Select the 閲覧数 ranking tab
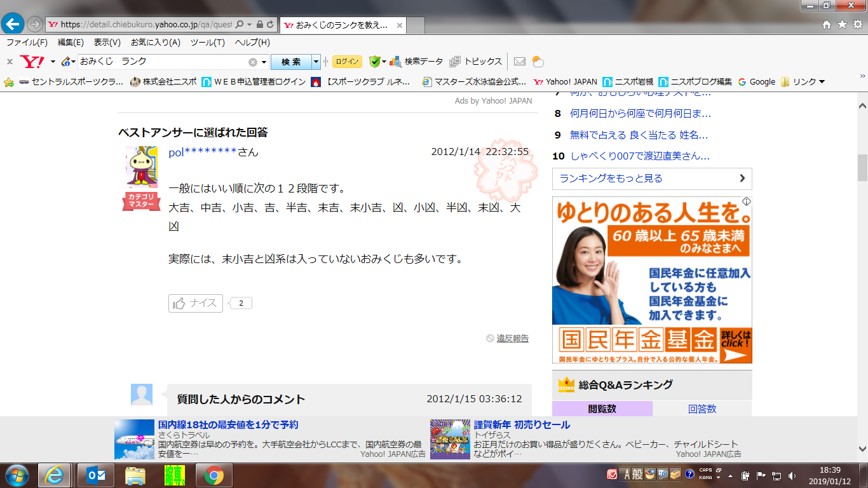 coord(602,409)
